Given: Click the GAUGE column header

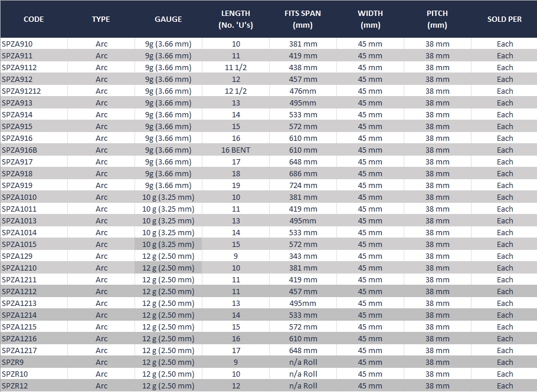Looking at the screenshot, I should [168, 19].
